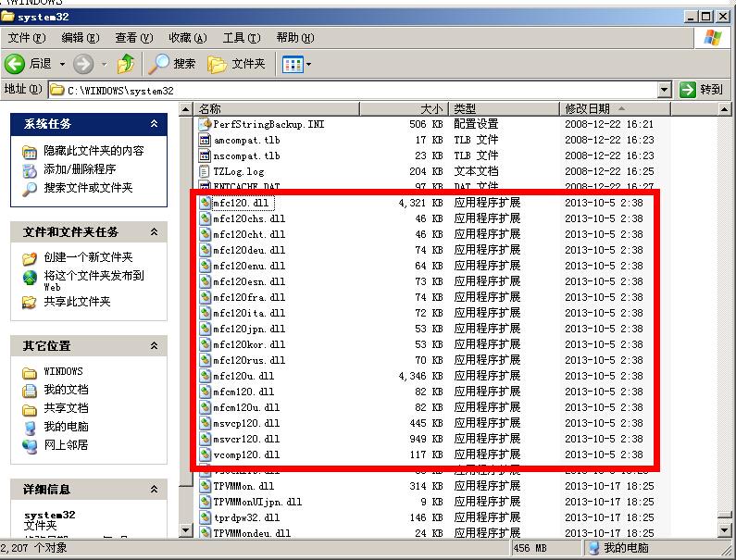Select the file nscompat.tlb
736x560 pixels.
tap(246, 156)
